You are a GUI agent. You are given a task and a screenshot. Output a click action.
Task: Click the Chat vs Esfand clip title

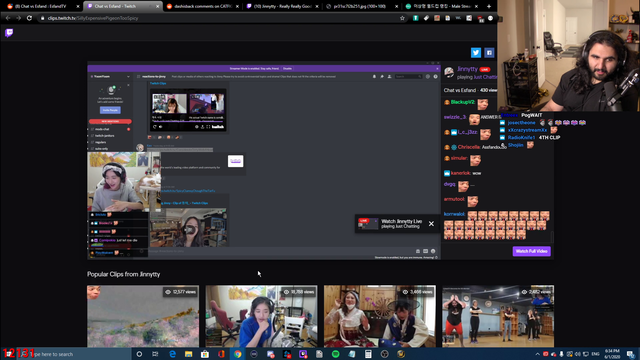[460, 90]
